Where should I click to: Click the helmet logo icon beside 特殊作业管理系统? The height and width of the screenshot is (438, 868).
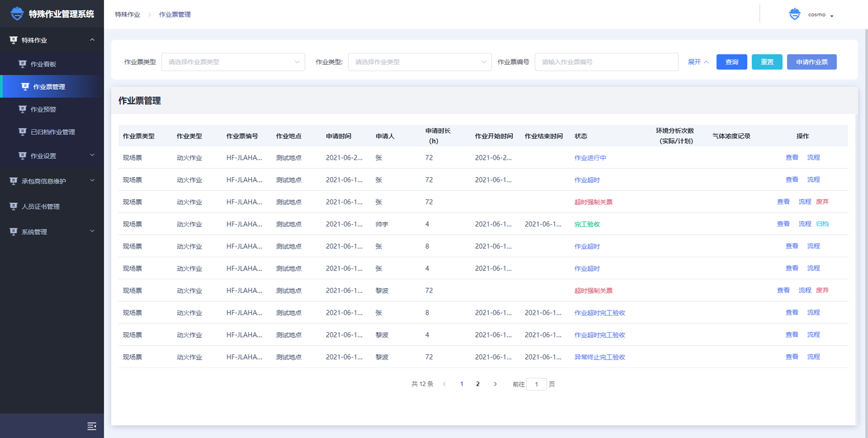(17, 14)
